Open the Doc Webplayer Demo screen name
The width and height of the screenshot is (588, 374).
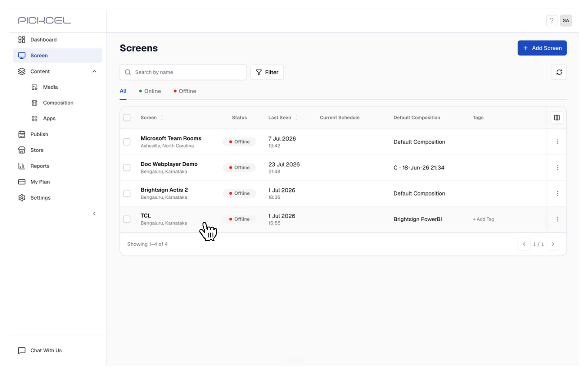169,164
